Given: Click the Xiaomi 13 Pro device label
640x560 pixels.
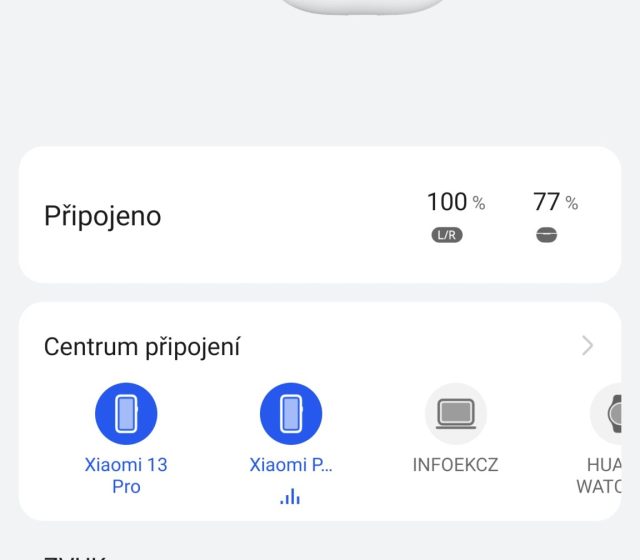Looking at the screenshot, I should coord(126,476).
